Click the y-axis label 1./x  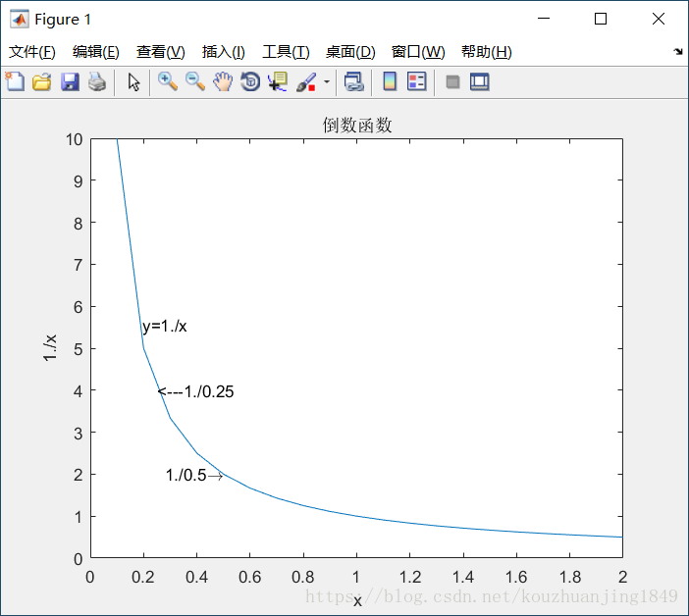tap(50, 348)
